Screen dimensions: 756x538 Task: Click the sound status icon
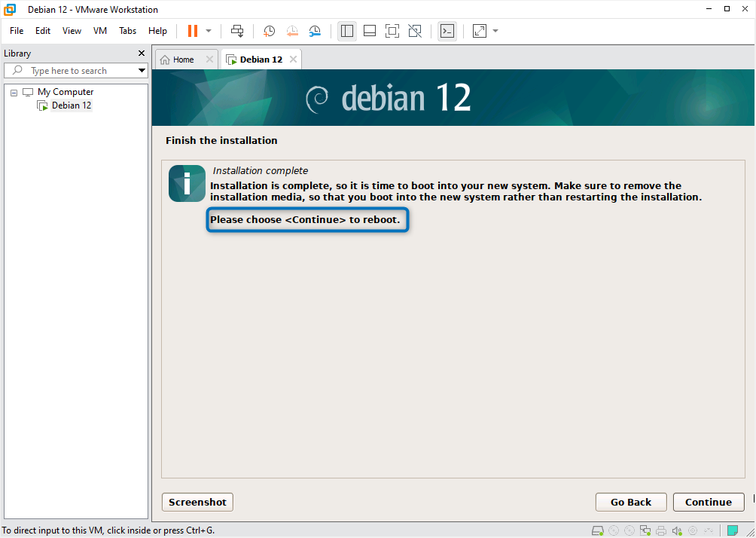coord(677,530)
